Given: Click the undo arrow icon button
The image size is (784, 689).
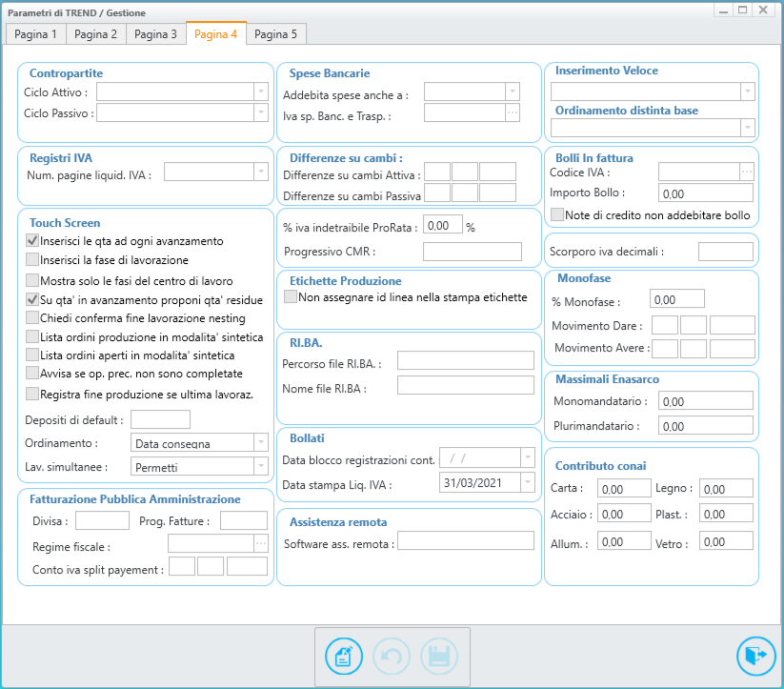Looking at the screenshot, I should 391,656.
